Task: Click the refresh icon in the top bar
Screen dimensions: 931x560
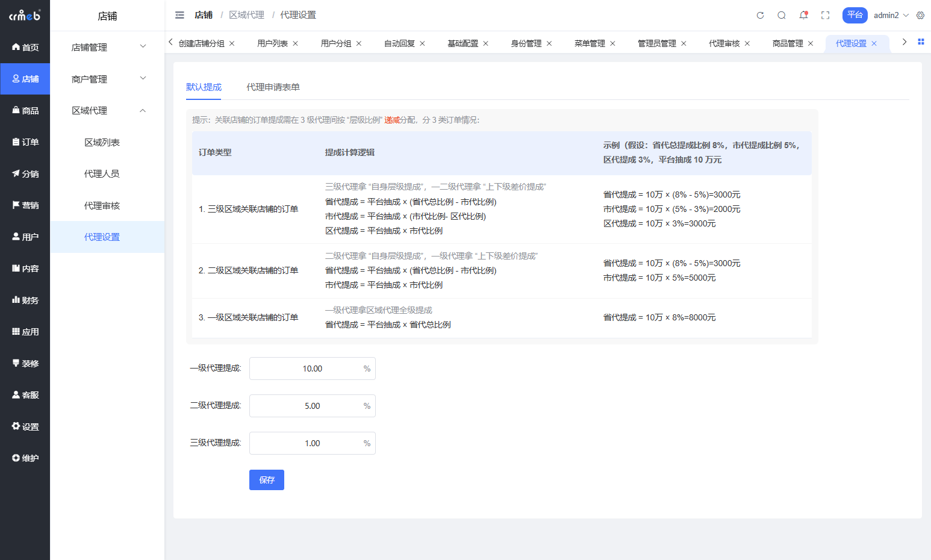Action: (760, 15)
